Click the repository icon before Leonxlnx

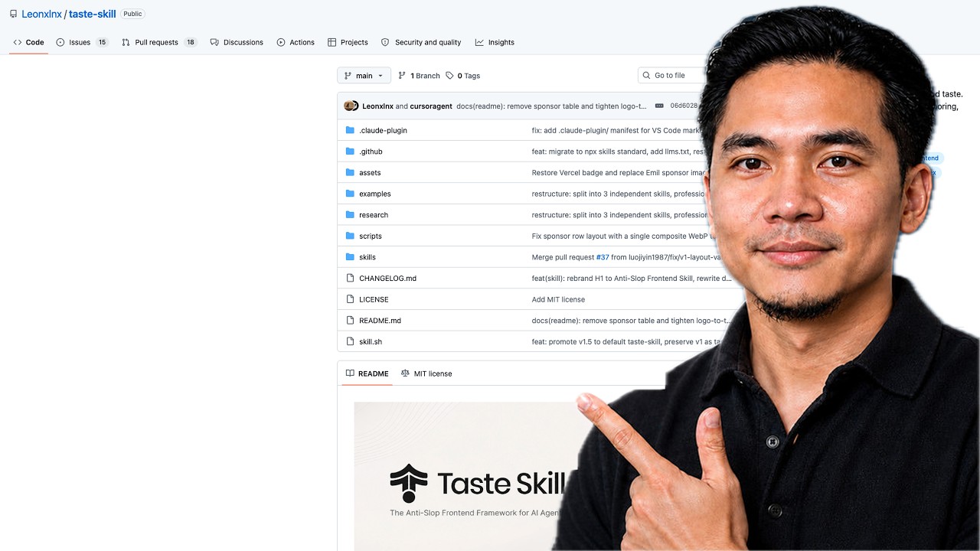point(13,14)
